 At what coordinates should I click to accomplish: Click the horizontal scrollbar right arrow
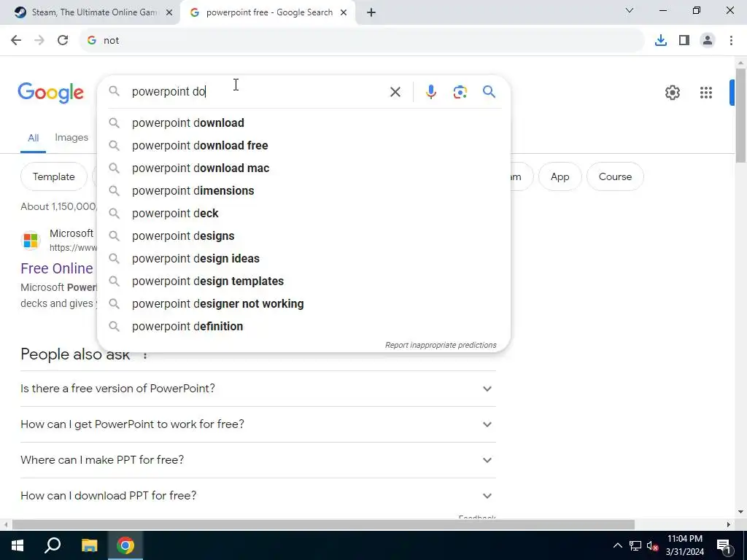click(x=729, y=525)
